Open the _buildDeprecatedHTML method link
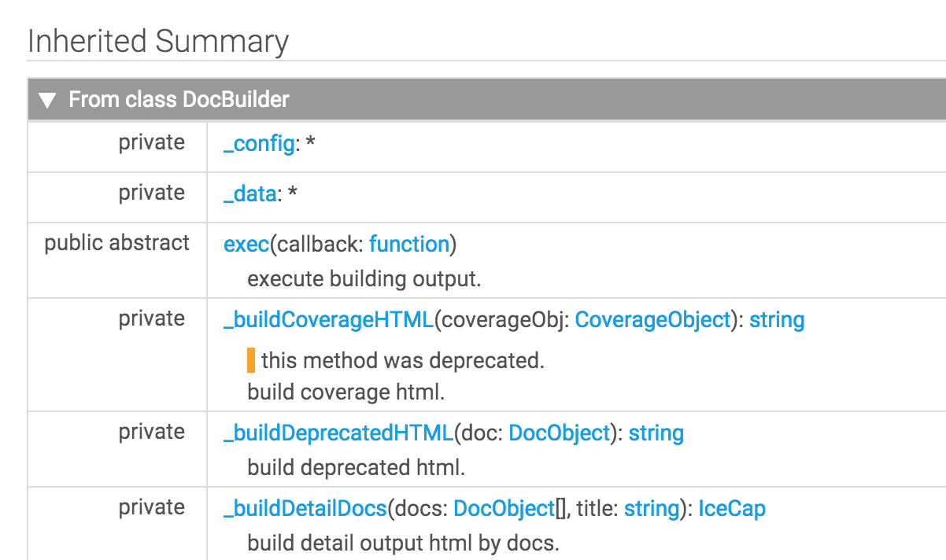This screenshot has height=560, width=946. point(338,433)
